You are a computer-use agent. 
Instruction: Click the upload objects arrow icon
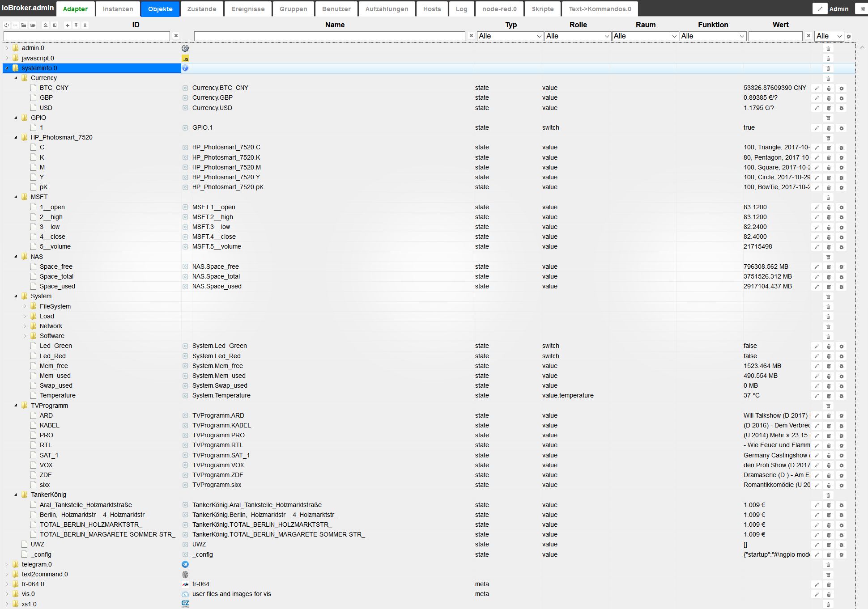pyautogui.click(x=76, y=25)
